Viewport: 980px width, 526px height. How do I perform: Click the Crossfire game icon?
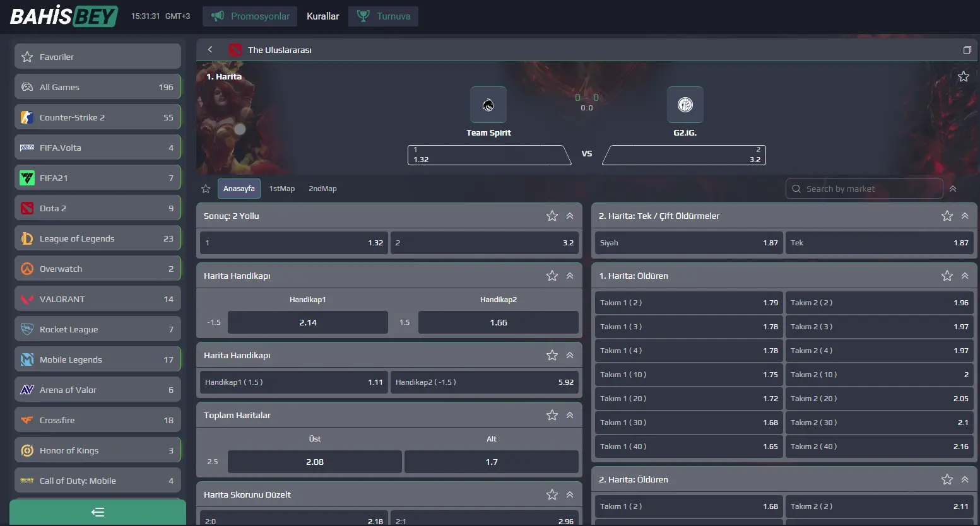[27, 420]
